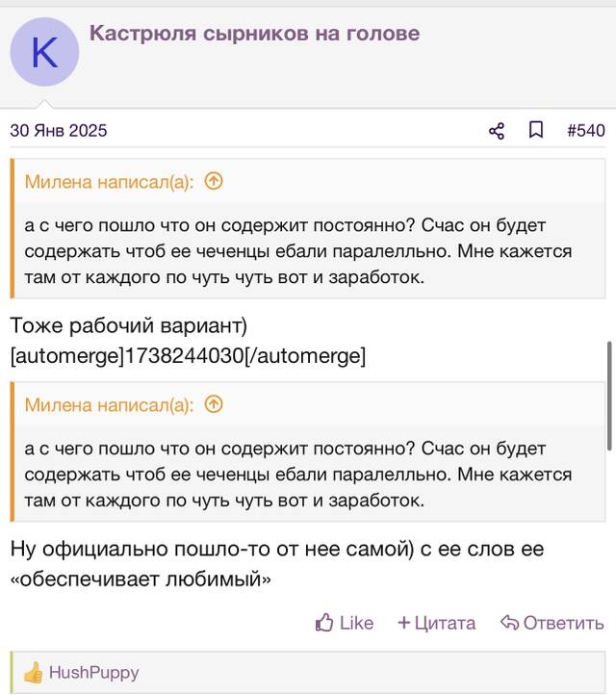Reply to the post with Ответить
Viewport: 616px width, 695px height.
(552, 623)
